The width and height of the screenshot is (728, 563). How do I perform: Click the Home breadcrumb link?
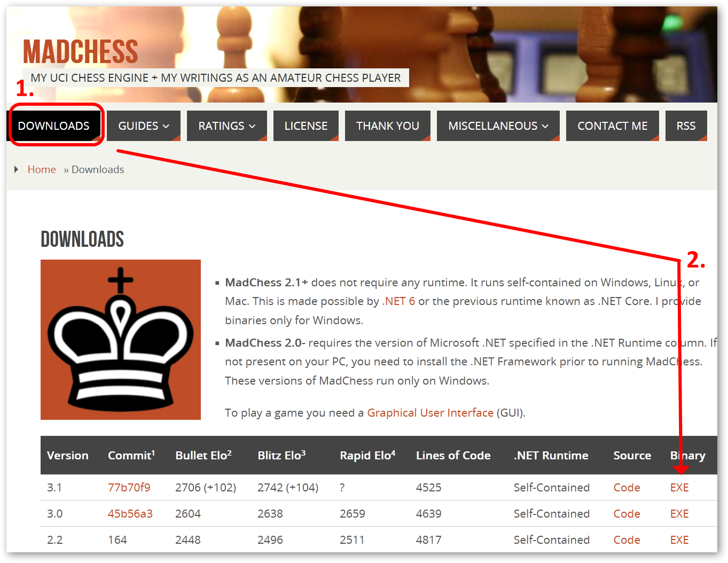click(x=42, y=169)
